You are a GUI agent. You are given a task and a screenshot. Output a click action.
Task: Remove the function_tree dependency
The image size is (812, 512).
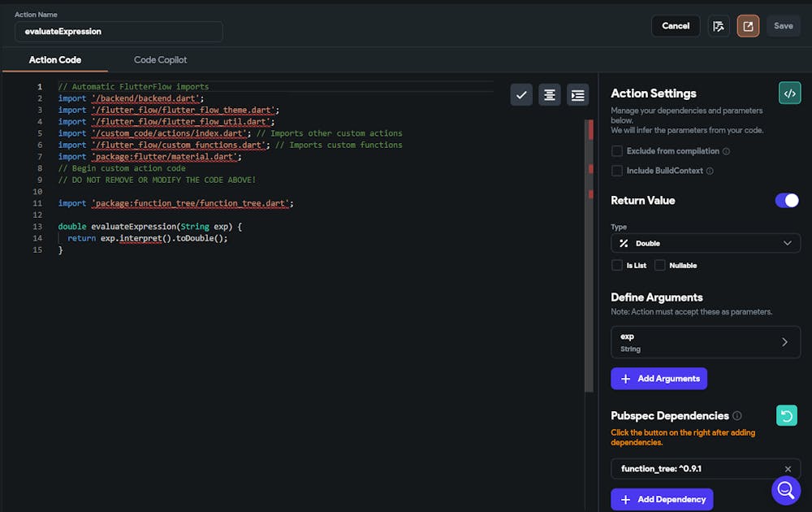(788, 469)
